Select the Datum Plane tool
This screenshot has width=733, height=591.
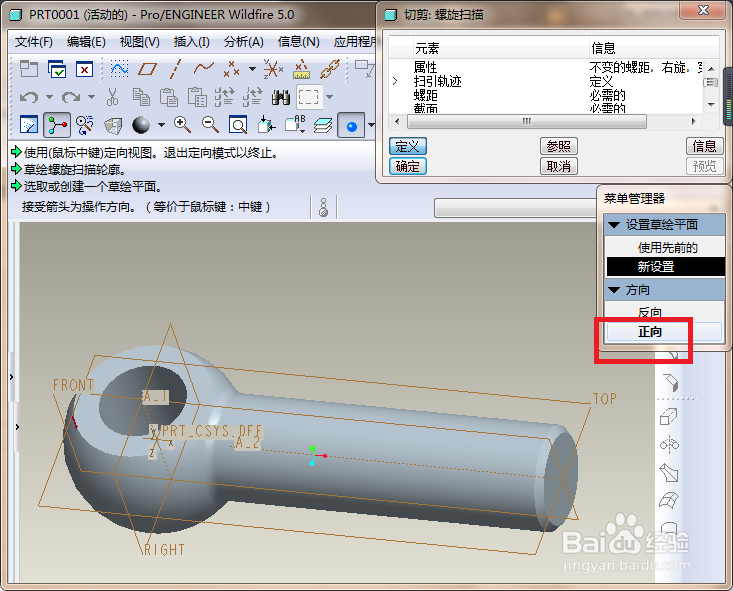[147, 70]
